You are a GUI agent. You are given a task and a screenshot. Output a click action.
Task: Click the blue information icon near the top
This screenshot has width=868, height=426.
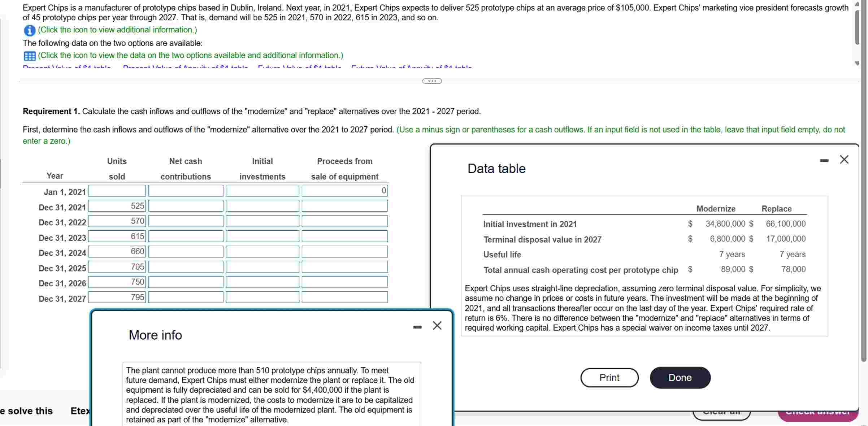29,31
